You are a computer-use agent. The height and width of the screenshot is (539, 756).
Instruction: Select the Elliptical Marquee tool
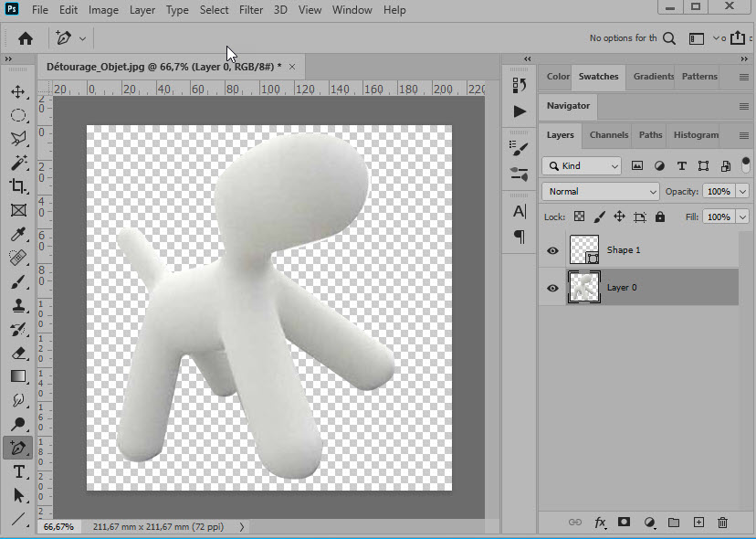click(x=18, y=115)
